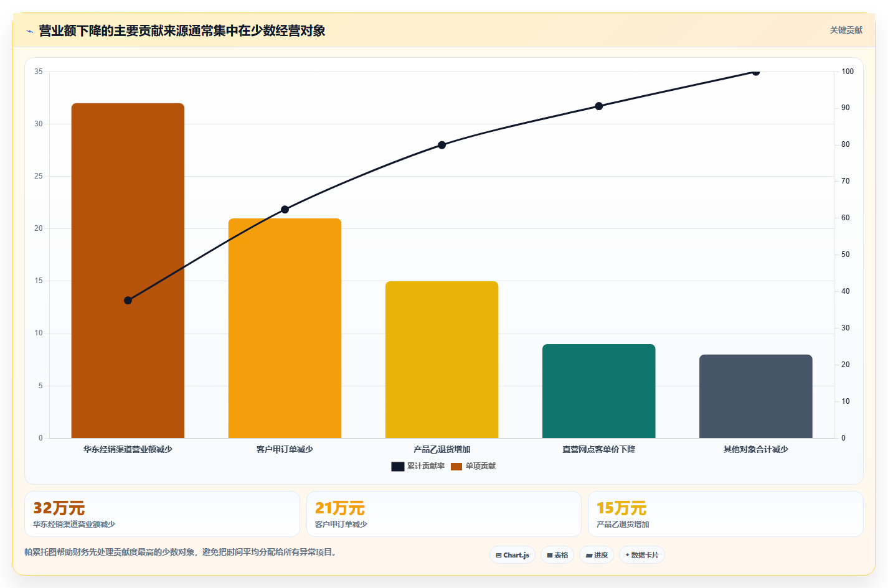888x588 pixels.
Task: Select the 数据卡片 tag button
Action: [x=642, y=555]
